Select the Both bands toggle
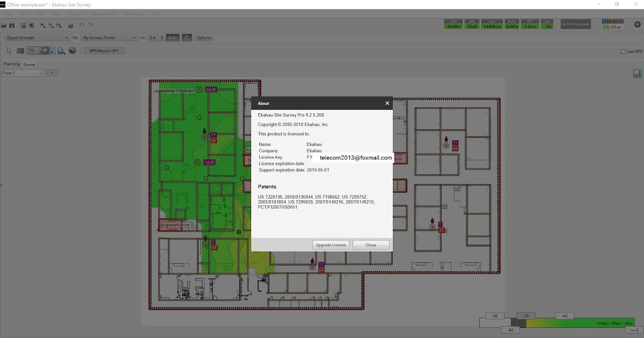This screenshot has width=644, height=338. (x=173, y=38)
